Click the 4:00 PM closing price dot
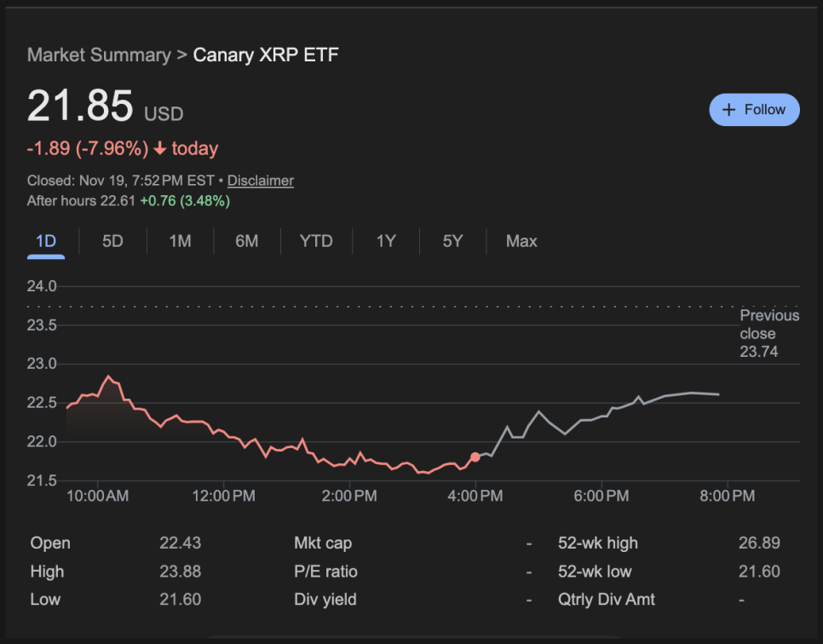The width and height of the screenshot is (823, 644). pyautogui.click(x=475, y=457)
